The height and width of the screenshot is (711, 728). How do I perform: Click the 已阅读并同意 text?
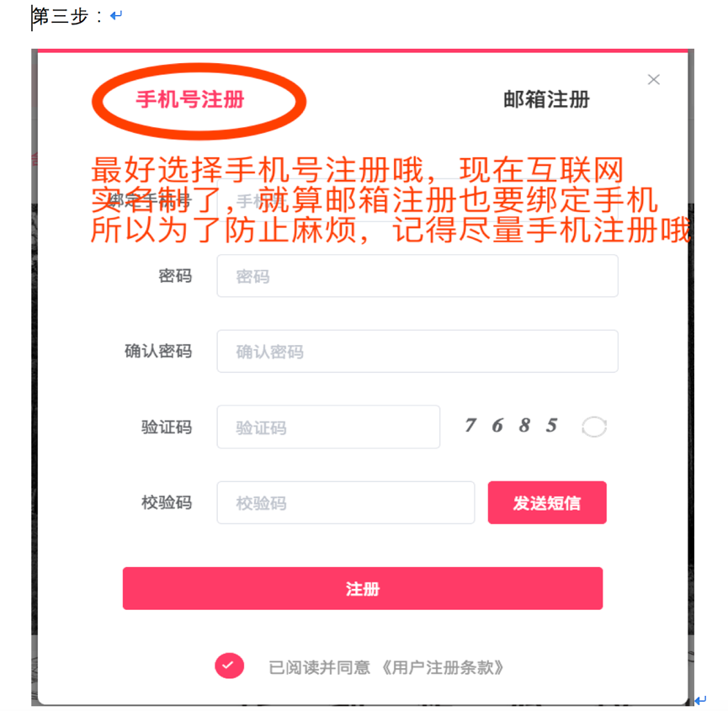click(x=320, y=667)
